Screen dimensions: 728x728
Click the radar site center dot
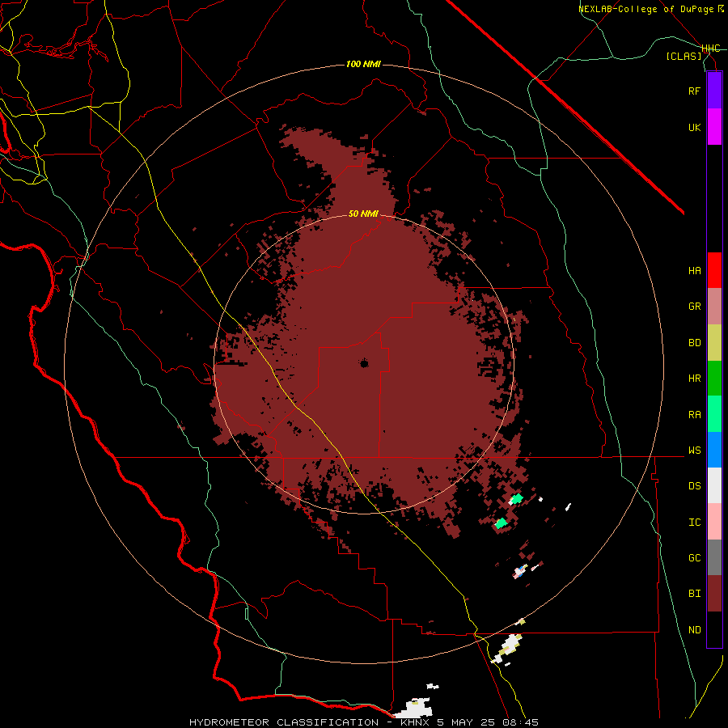pyautogui.click(x=364, y=363)
